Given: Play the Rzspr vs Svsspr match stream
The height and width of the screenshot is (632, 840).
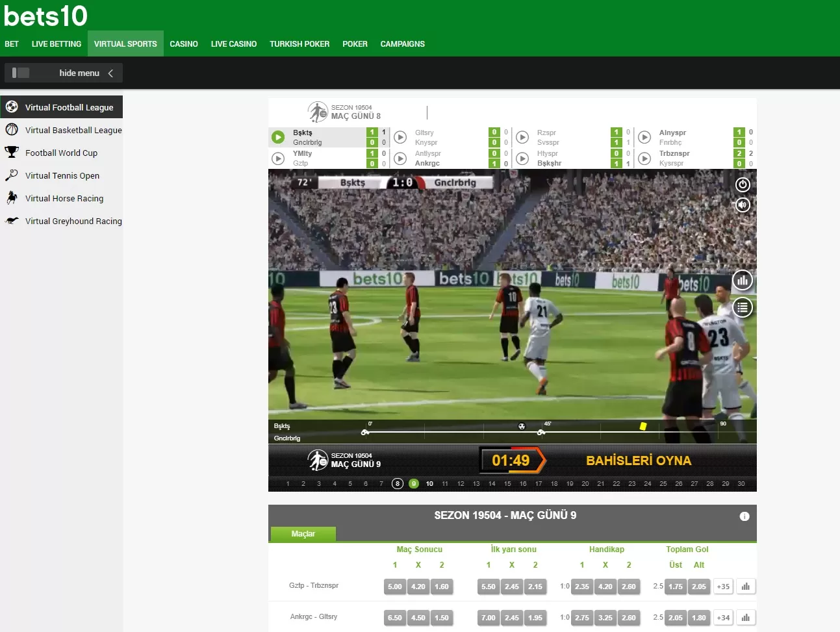Looking at the screenshot, I should click(x=522, y=137).
